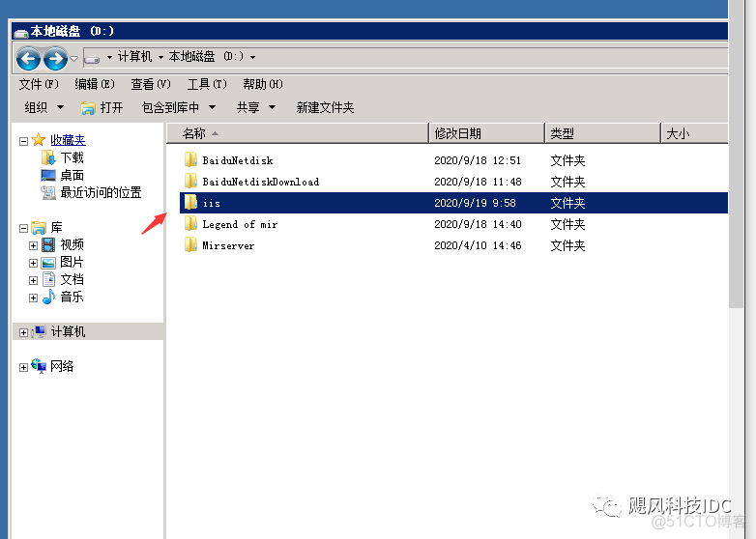This screenshot has height=539, width=756.
Task: Click the iis folder icon
Action: pyautogui.click(x=190, y=202)
